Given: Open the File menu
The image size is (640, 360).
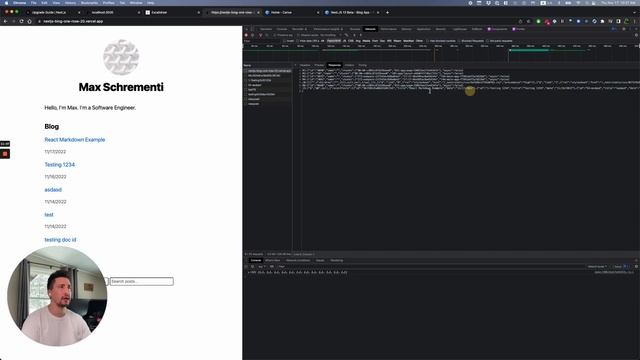Looking at the screenshot, I should coord(33,3).
